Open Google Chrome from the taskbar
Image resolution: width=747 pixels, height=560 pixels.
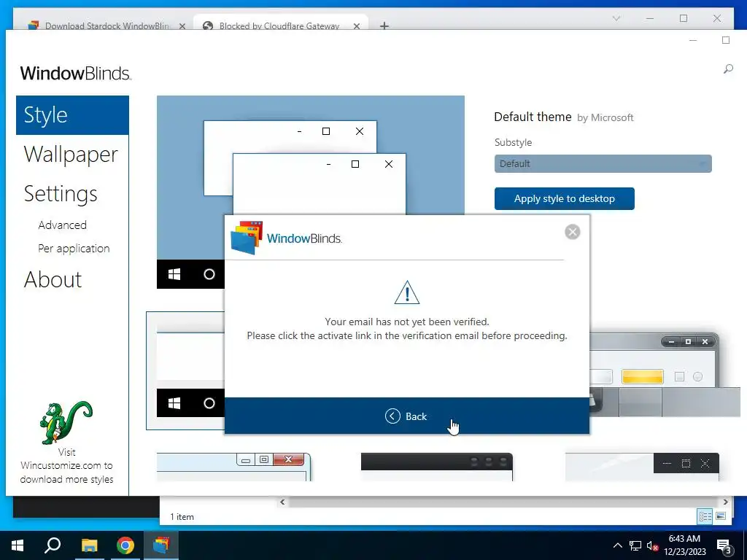[125, 545]
